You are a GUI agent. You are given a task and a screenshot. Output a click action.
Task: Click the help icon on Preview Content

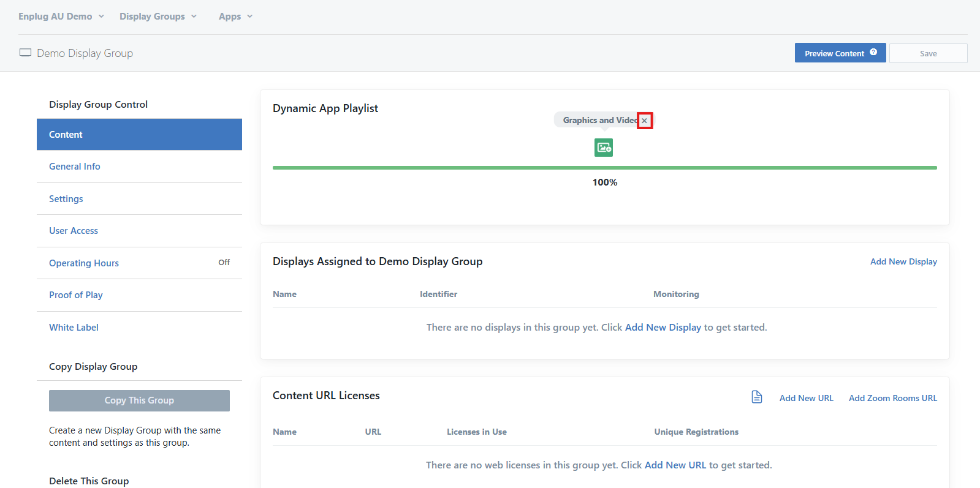(873, 53)
